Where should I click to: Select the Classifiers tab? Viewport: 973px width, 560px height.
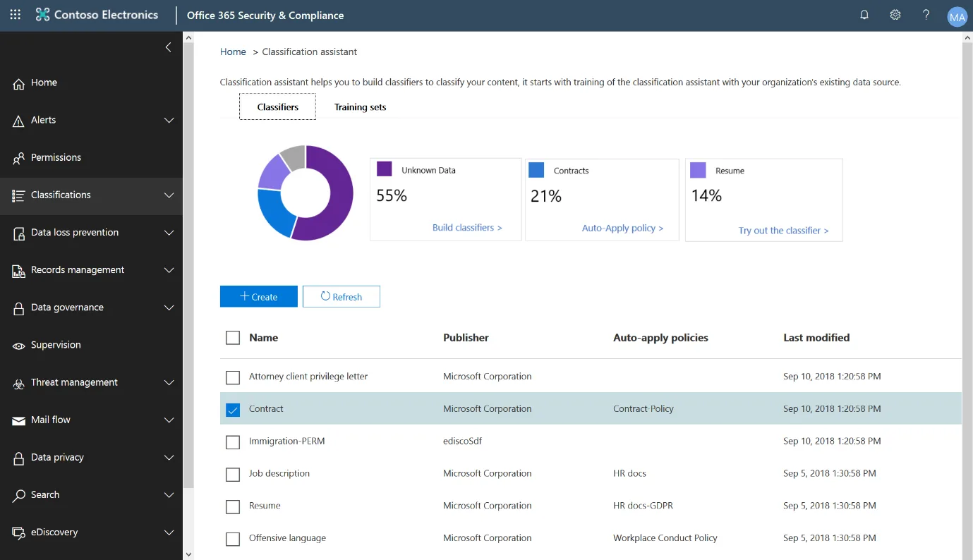click(277, 107)
